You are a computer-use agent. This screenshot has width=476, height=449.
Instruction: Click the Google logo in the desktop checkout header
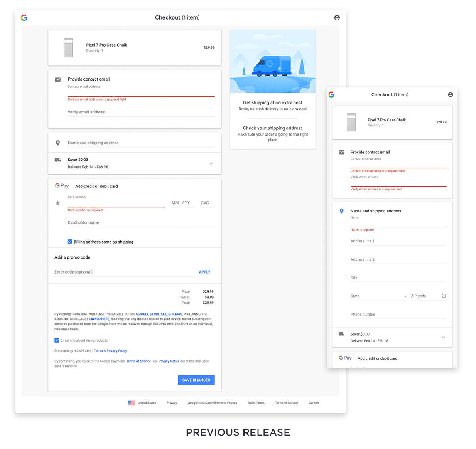(24, 17)
